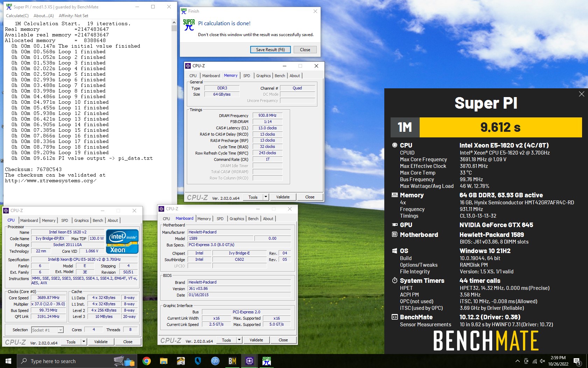Open the Wi-Fi network tray icon

point(534,361)
